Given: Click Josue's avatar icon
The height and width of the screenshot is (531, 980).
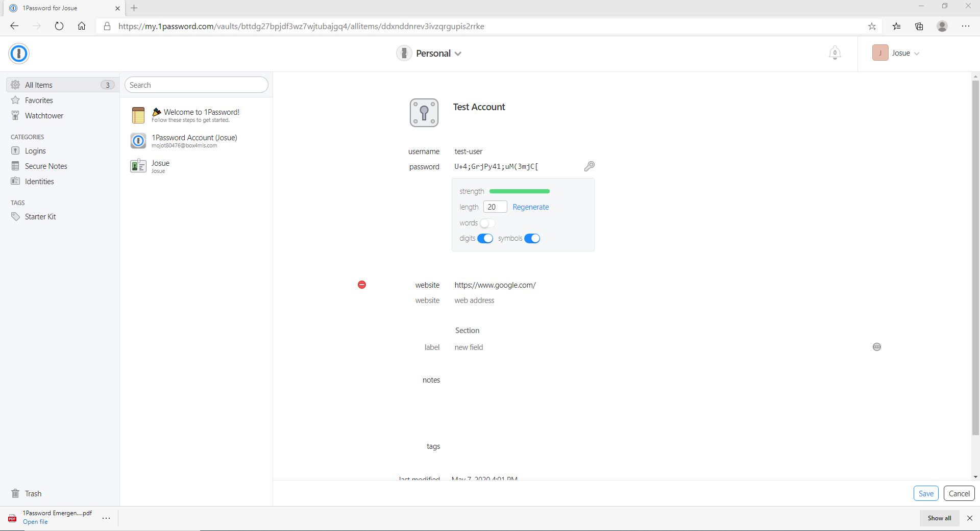Looking at the screenshot, I should click(880, 53).
